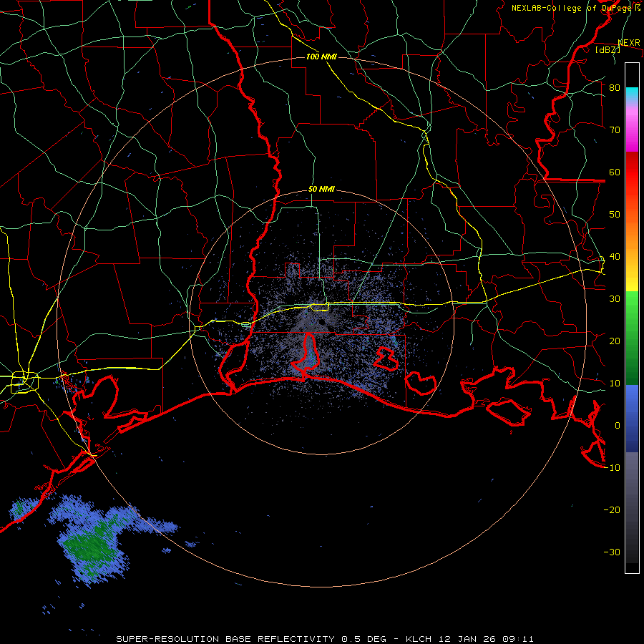Click the green segment of the color bar
Image resolution: width=644 pixels, height=644 pixels.
coord(632,338)
